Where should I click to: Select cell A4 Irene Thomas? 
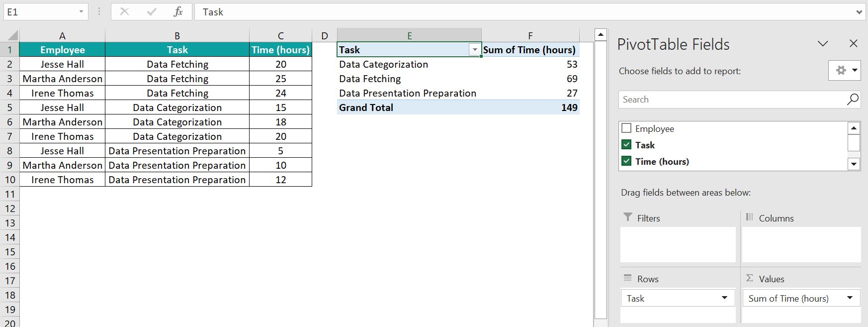[x=62, y=93]
